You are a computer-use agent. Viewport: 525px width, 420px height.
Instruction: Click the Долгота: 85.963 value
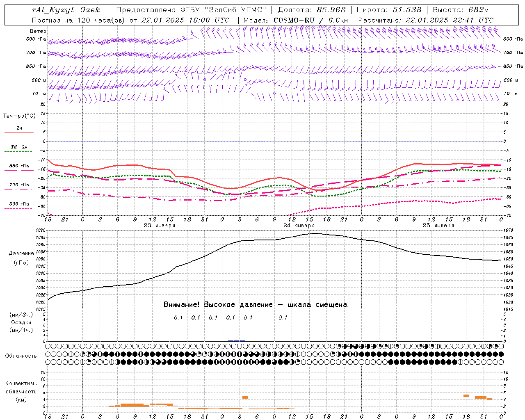click(312, 10)
